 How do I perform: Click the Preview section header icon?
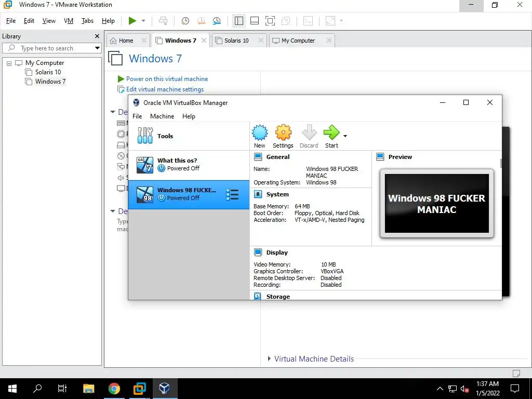click(380, 157)
